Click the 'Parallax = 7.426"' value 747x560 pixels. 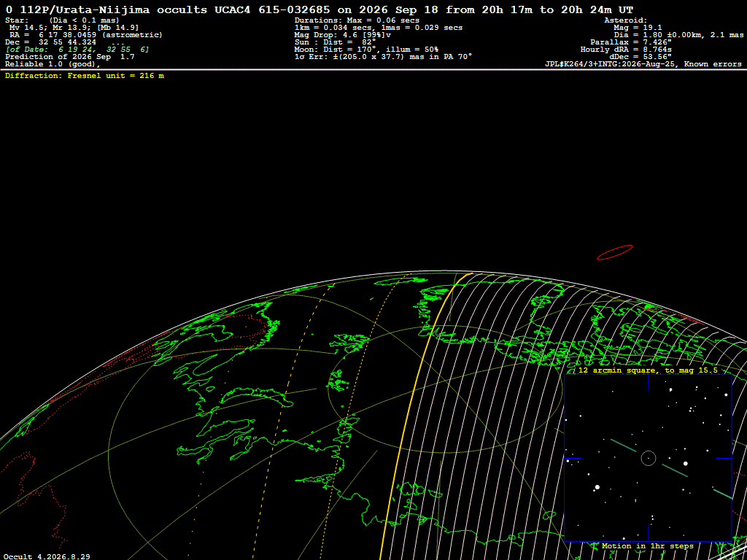(x=631, y=42)
